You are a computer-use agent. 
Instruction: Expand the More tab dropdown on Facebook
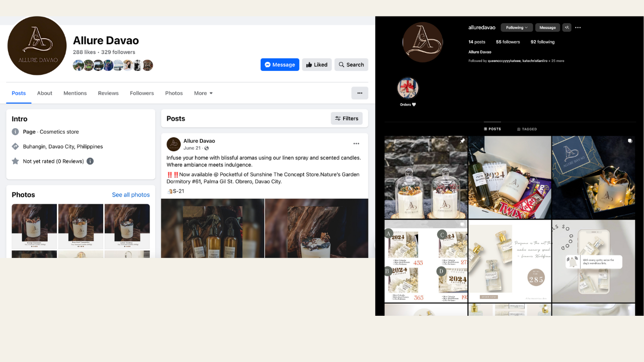tap(203, 93)
